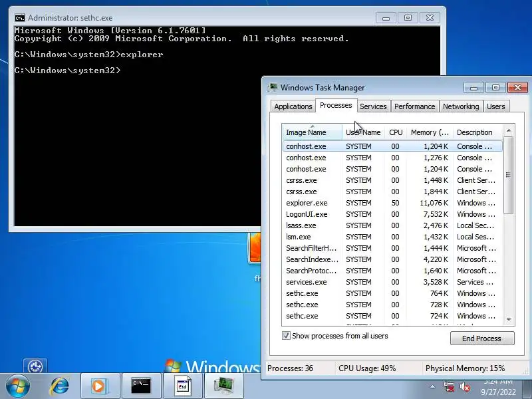Open the tray clock showing 9/27/2022
The height and width of the screenshot is (399, 532).
tap(497, 387)
